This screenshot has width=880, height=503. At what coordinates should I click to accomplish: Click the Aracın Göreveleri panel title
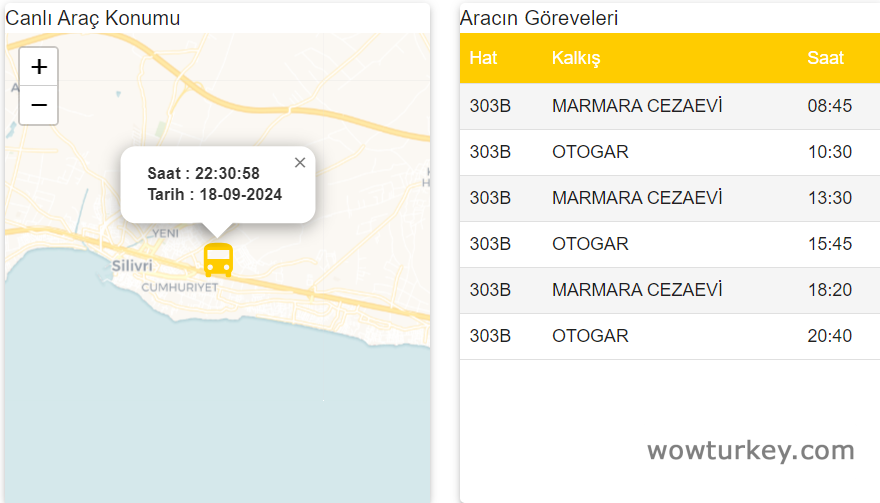click(x=539, y=18)
